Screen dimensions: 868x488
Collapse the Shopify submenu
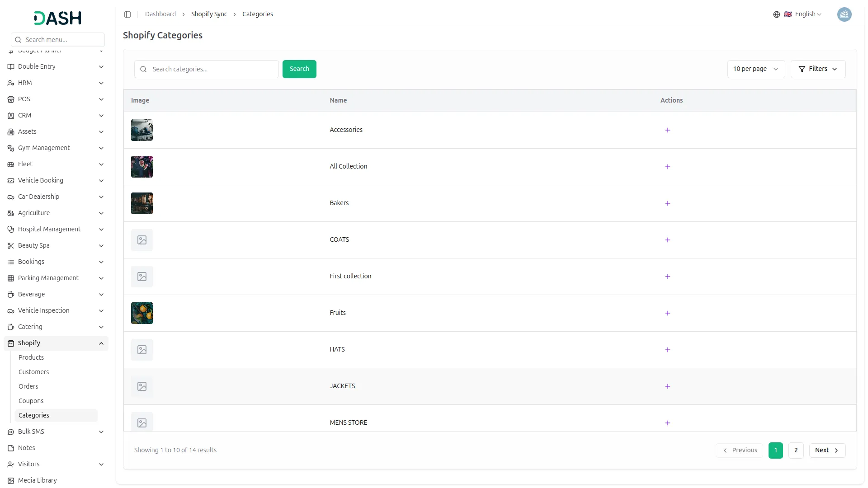pyautogui.click(x=101, y=343)
